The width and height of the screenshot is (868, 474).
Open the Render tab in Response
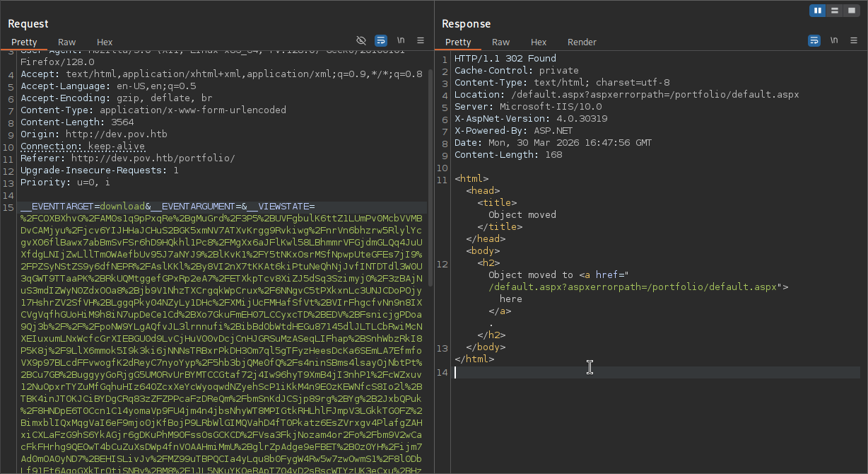(x=582, y=42)
